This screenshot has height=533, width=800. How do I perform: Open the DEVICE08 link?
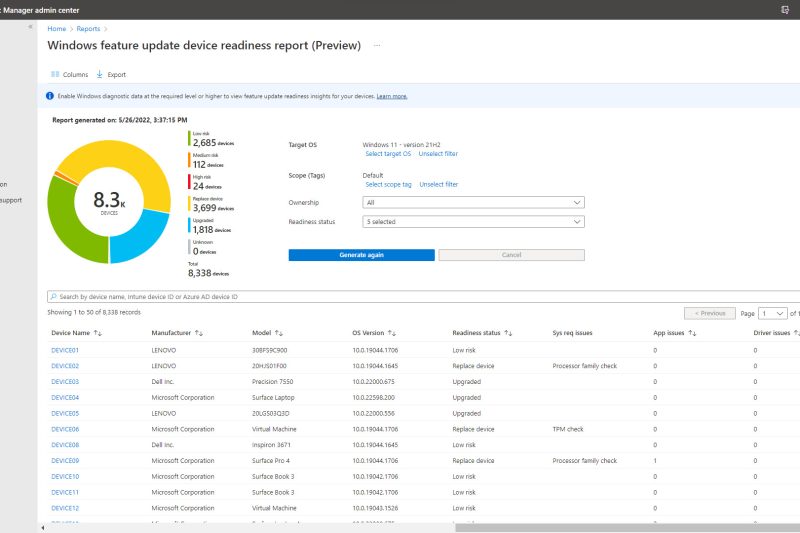(65, 445)
